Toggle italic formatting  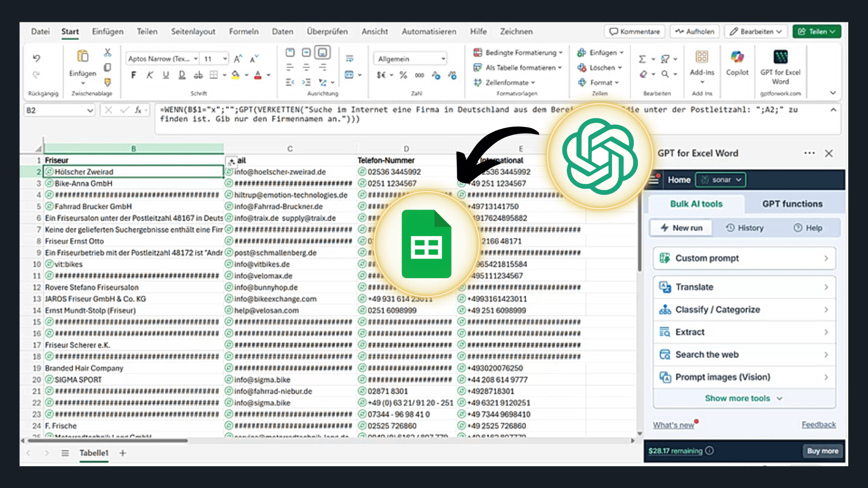point(149,75)
